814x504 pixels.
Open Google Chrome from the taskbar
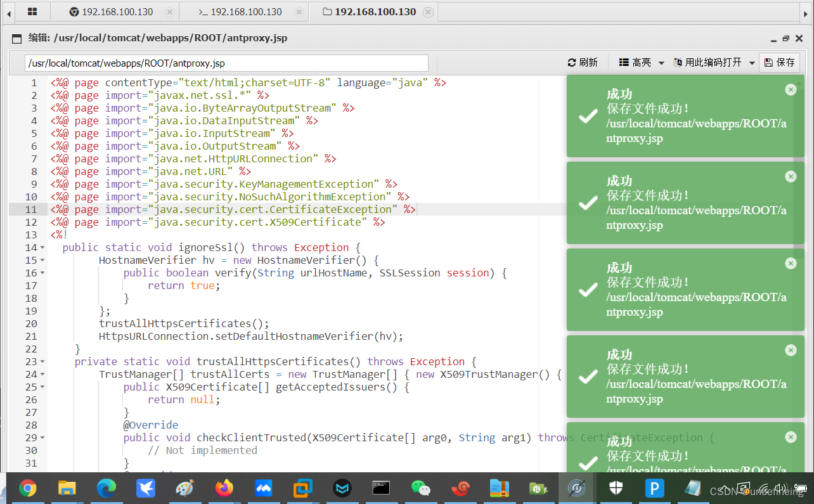click(x=27, y=488)
